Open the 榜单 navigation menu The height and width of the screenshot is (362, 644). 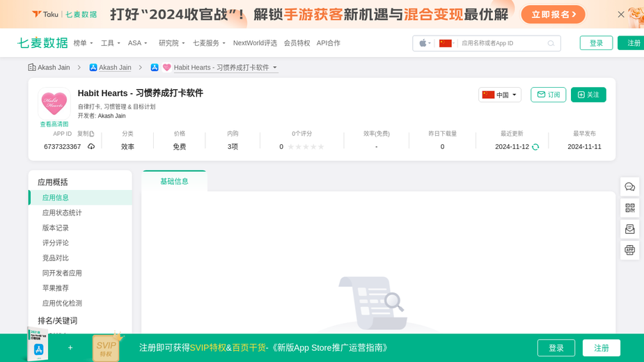pyautogui.click(x=83, y=43)
